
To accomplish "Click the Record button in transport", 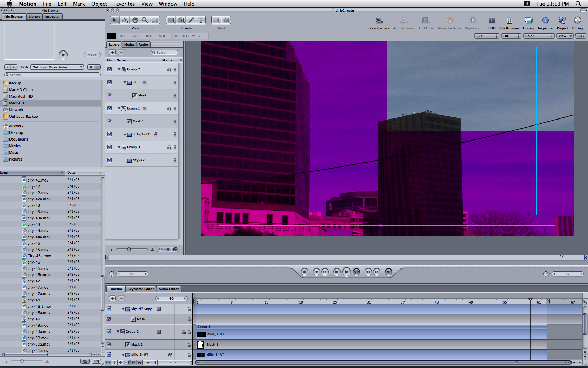I will pyautogui.click(x=304, y=272).
